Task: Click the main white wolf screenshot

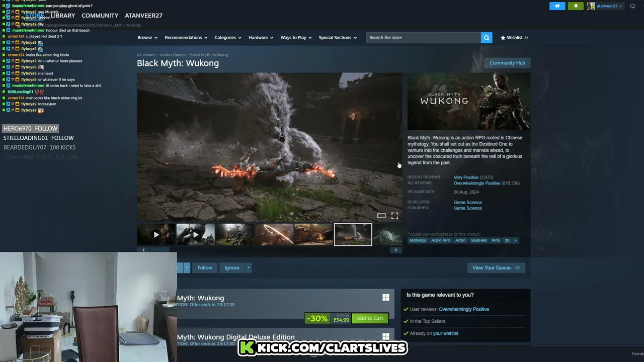Action: (270, 147)
